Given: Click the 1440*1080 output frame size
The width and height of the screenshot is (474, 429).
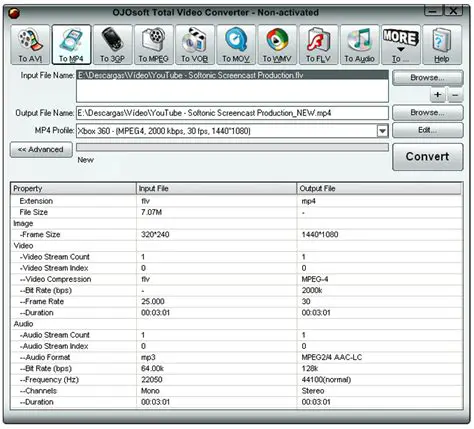Looking at the screenshot, I should click(x=320, y=235).
